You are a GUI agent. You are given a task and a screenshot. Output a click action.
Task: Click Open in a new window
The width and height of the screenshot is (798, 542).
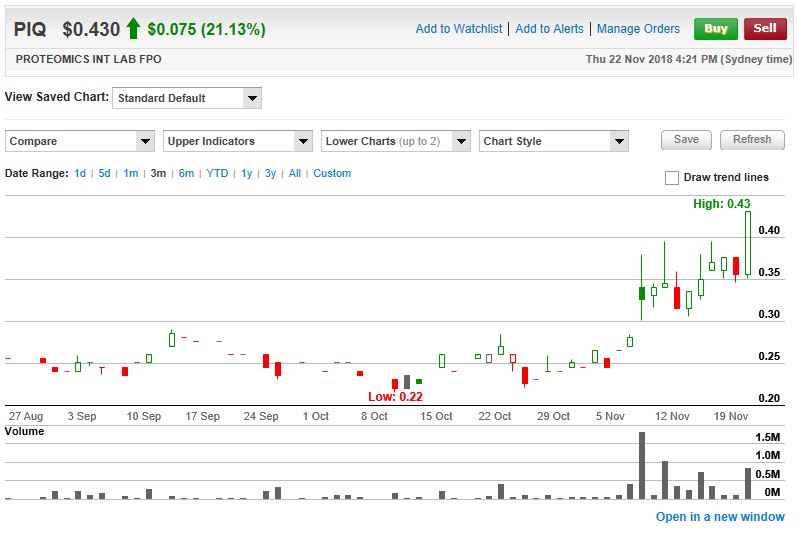(720, 517)
